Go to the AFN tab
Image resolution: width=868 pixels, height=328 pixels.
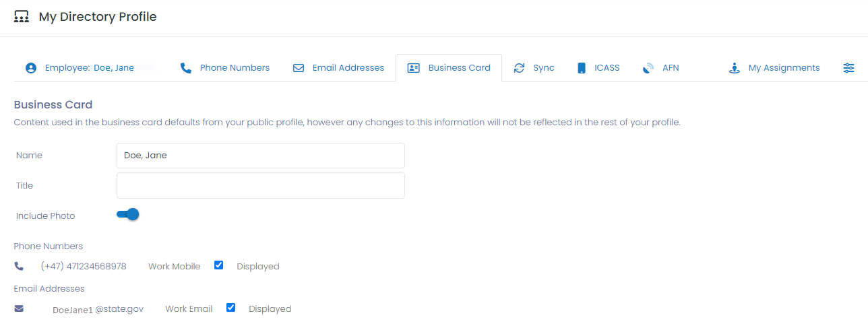pyautogui.click(x=660, y=68)
